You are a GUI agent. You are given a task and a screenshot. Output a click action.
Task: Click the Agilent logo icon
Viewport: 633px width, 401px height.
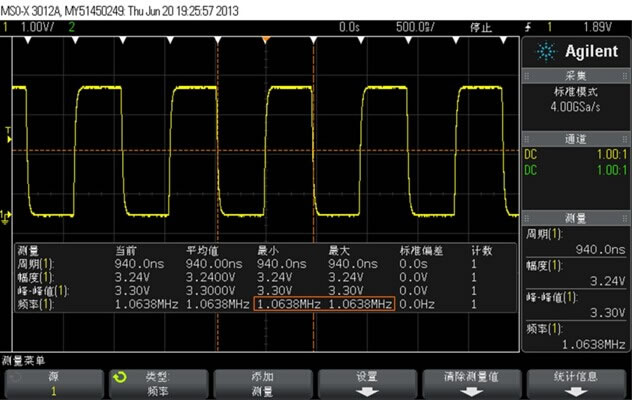pyautogui.click(x=541, y=52)
